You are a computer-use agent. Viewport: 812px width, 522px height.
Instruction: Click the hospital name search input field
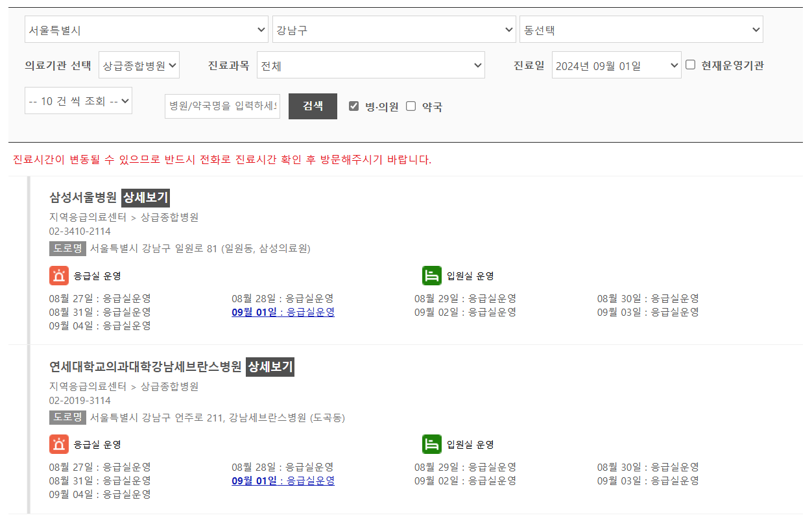[x=222, y=106]
